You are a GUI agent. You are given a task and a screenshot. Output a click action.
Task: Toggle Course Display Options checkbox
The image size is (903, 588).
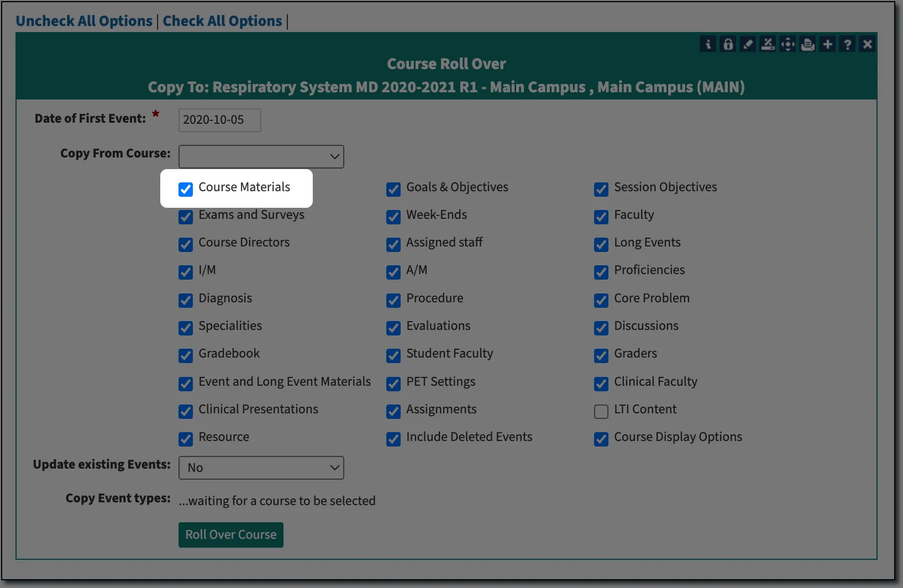(601, 439)
